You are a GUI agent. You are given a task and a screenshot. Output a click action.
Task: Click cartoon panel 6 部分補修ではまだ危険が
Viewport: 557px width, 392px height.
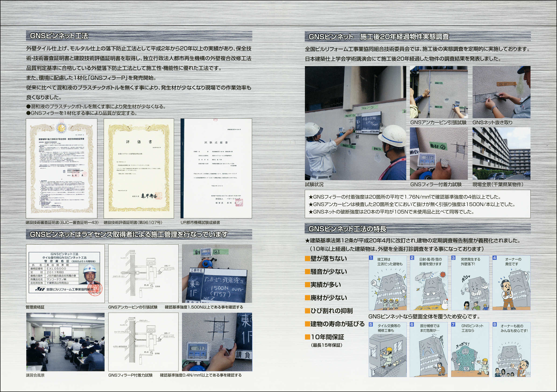click(429, 349)
